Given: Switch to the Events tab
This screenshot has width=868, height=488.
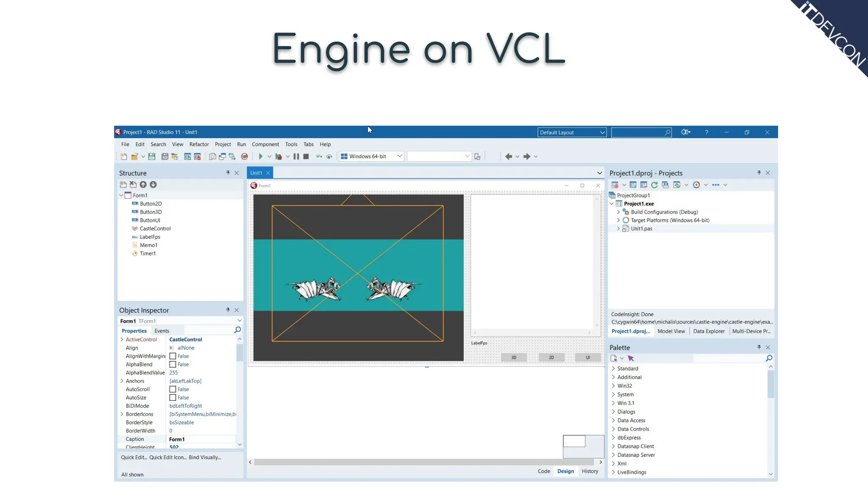Looking at the screenshot, I should tap(161, 331).
